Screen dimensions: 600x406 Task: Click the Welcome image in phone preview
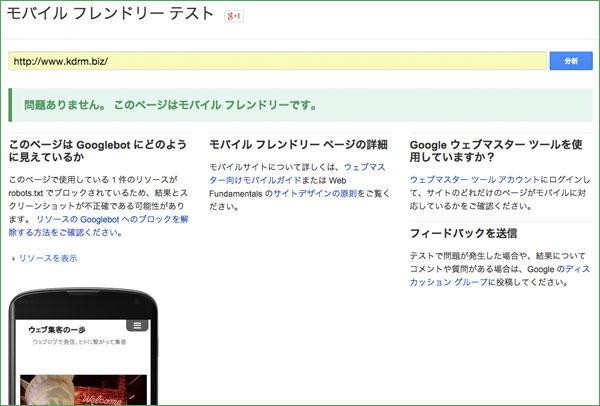tap(83, 390)
